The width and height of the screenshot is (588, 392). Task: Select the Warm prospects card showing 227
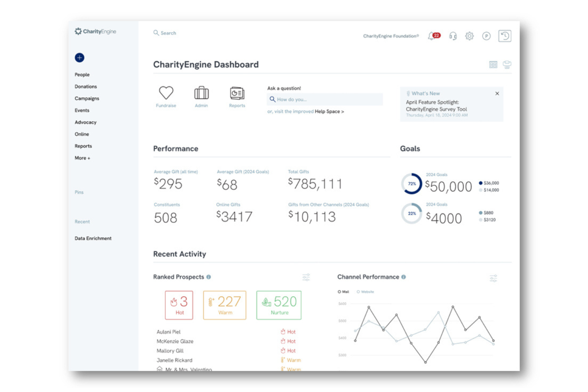(225, 305)
